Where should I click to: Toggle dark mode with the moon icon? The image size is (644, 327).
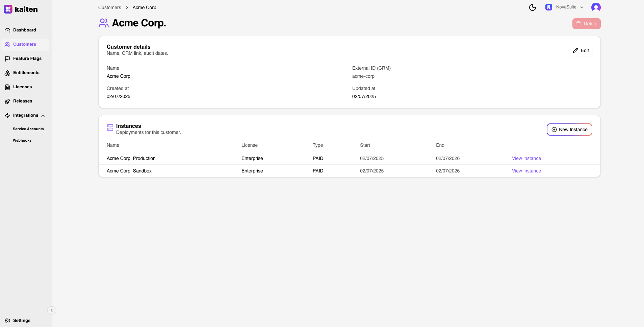pyautogui.click(x=532, y=7)
